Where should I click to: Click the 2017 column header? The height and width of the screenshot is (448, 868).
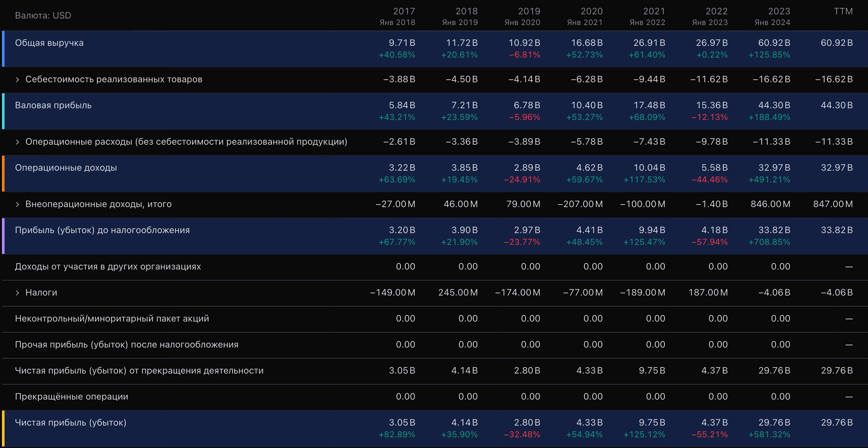(x=404, y=11)
